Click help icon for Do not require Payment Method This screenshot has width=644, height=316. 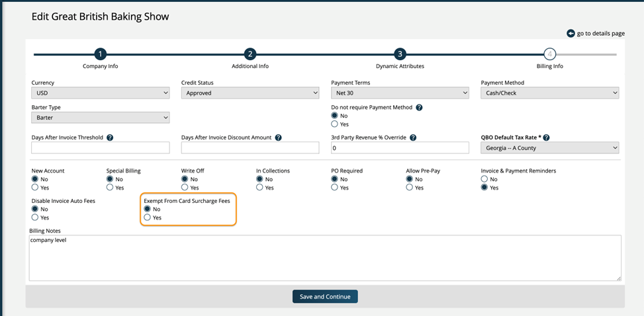(419, 107)
